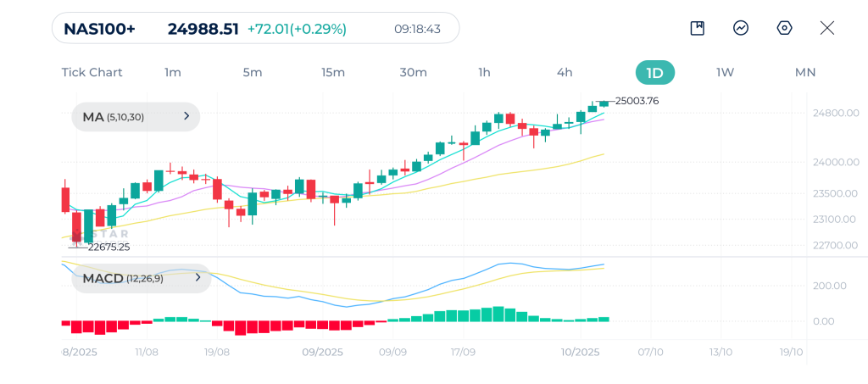Image resolution: width=868 pixels, height=384 pixels.
Task: Click the bookmark save icon
Action: 698,28
